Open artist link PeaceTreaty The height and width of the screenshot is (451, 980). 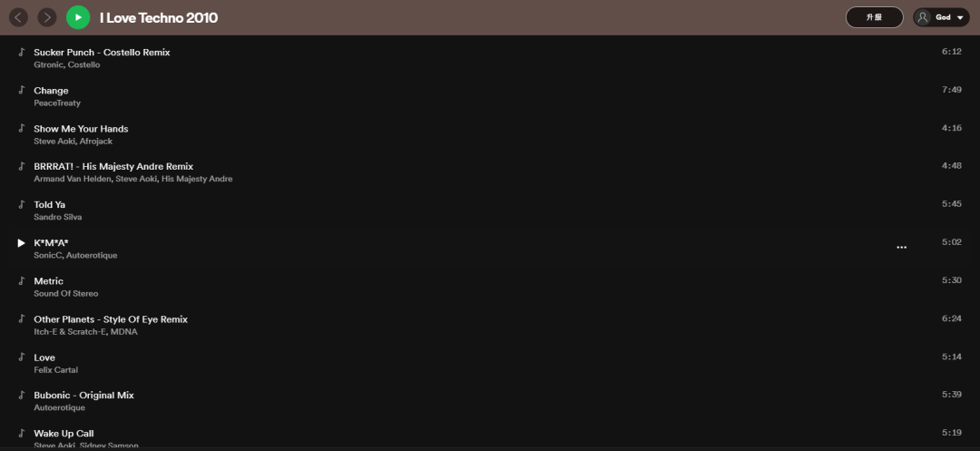click(57, 103)
